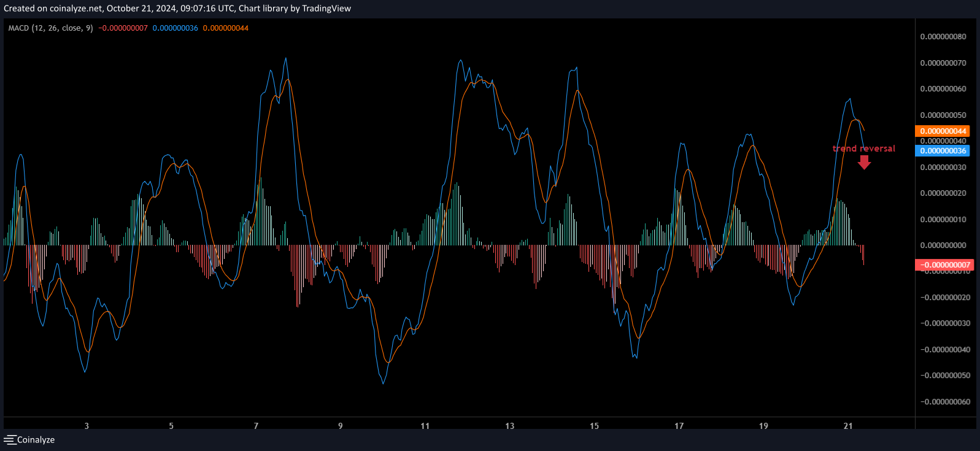Click the Coinalyze hamburger menu icon
The image size is (980, 451).
coord(10,440)
